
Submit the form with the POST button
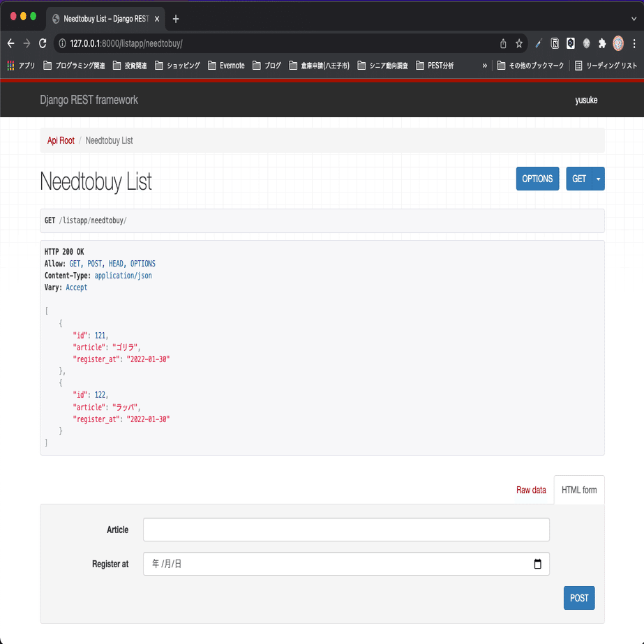pos(579,598)
